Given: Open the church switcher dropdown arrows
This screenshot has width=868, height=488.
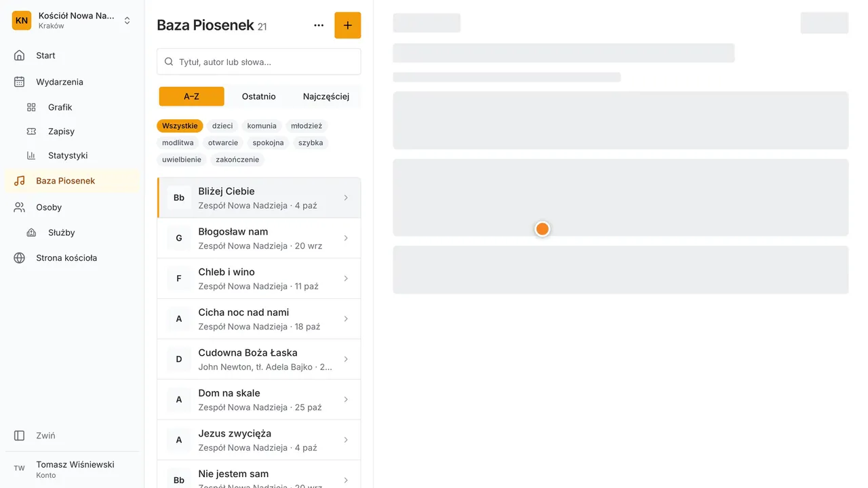Looking at the screenshot, I should (x=127, y=20).
